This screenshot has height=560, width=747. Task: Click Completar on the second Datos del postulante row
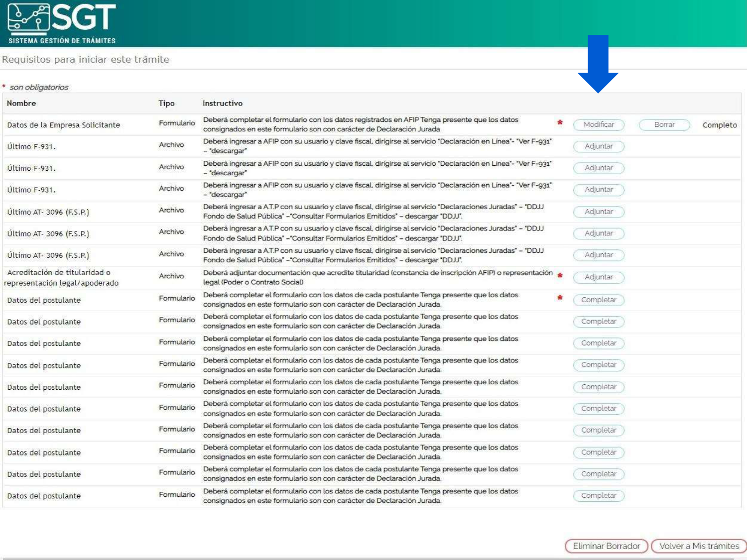[599, 322]
